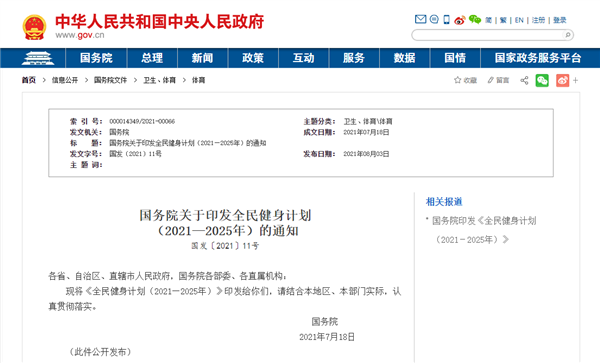Open the 国务院 navigation menu
Image resolution: width=600 pixels, height=363 pixels.
coord(96,58)
